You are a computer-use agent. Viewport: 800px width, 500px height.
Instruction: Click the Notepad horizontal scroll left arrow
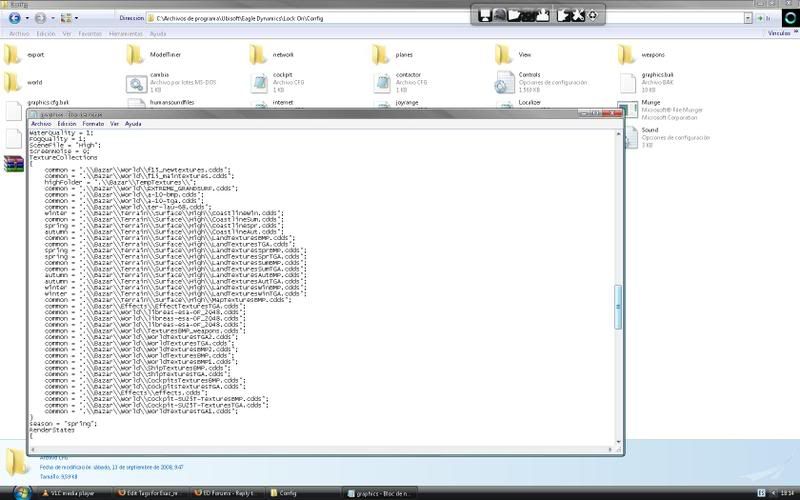pos(33,449)
